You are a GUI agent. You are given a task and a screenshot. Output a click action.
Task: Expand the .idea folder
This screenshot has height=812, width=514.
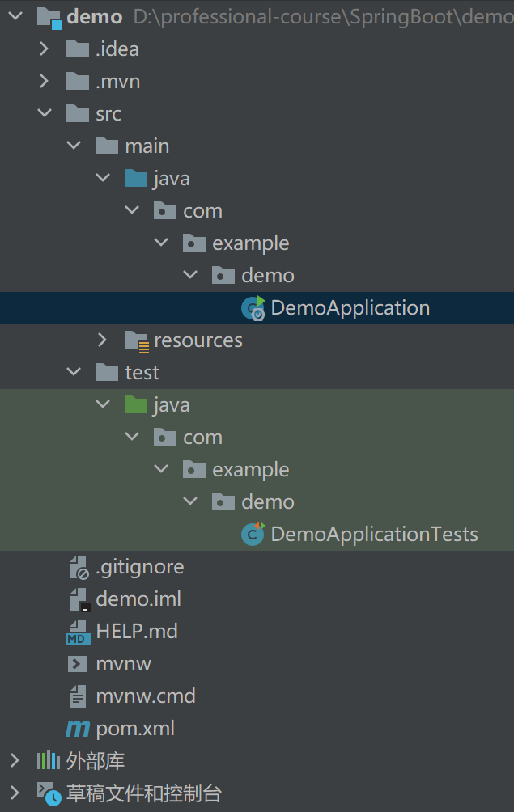pos(45,49)
